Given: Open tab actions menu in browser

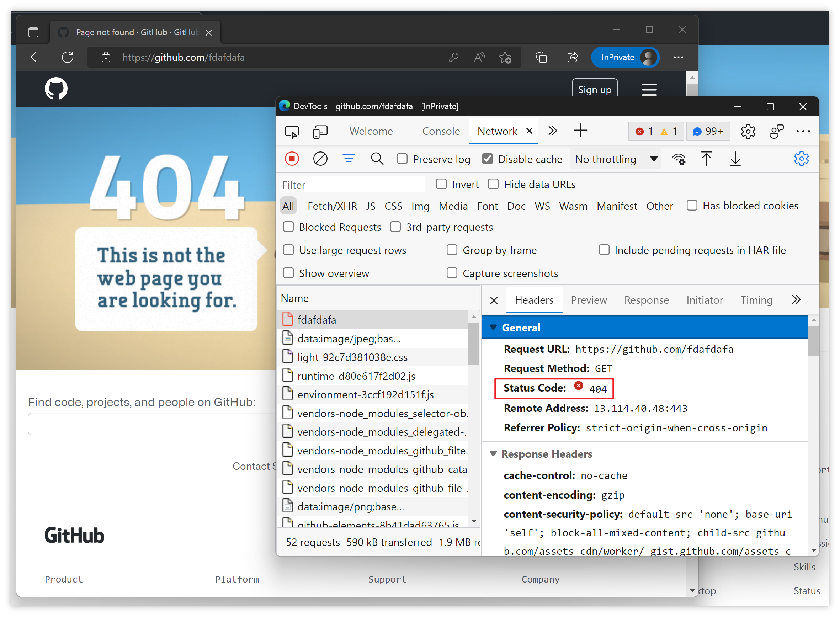Looking at the screenshot, I should [33, 32].
